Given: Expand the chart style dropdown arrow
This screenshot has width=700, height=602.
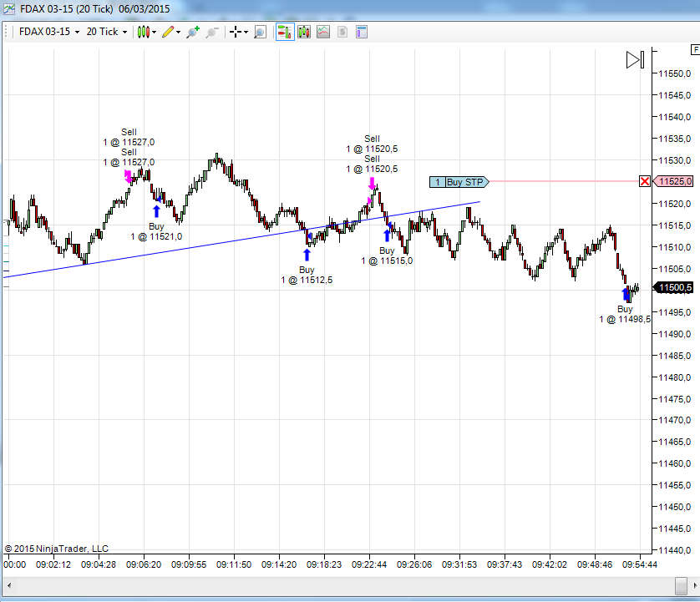Looking at the screenshot, I should [154, 32].
